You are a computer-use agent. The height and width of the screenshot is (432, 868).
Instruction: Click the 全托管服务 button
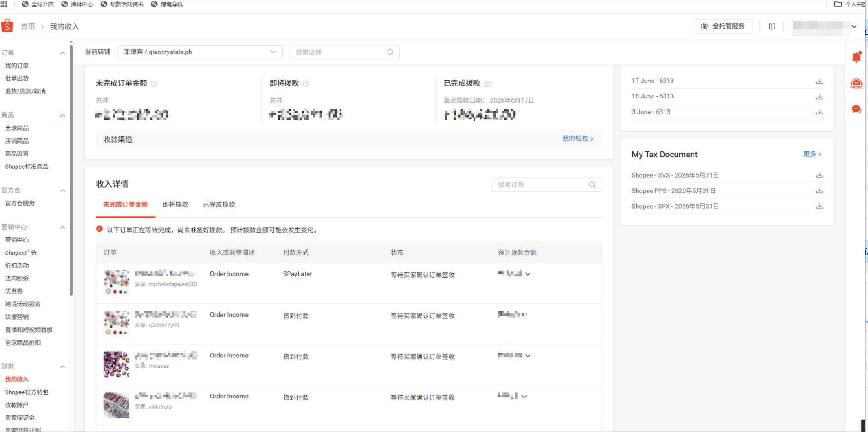[x=723, y=27]
